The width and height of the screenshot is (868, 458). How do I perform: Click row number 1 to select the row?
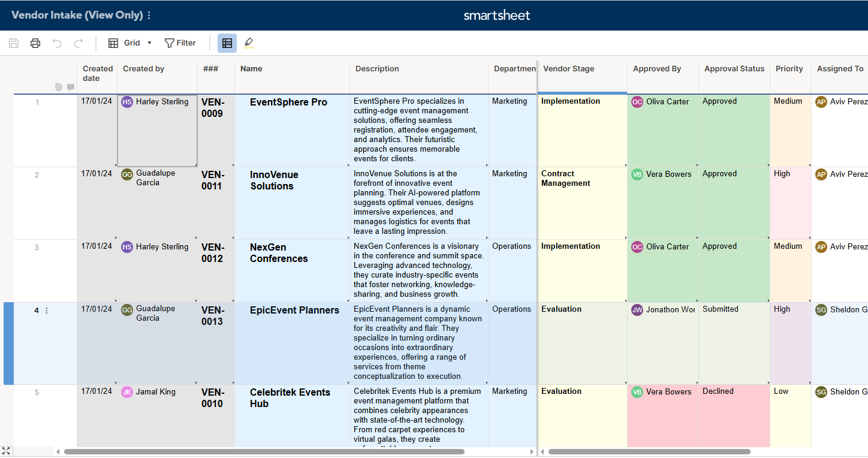37,103
